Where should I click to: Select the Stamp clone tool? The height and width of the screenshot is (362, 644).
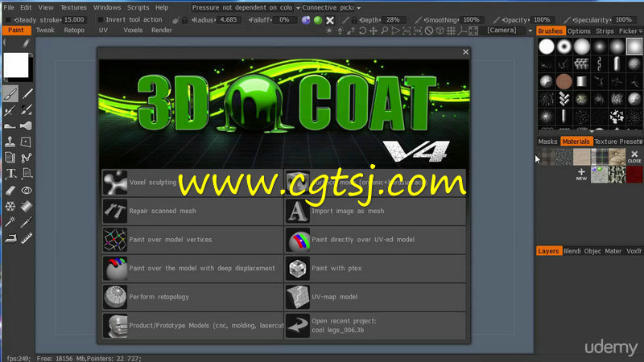[x=10, y=142]
